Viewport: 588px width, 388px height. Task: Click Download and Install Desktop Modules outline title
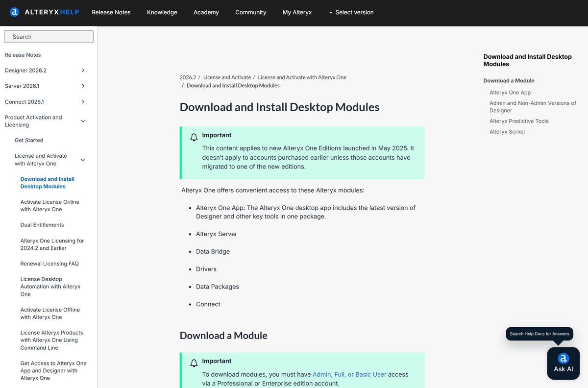527,60
